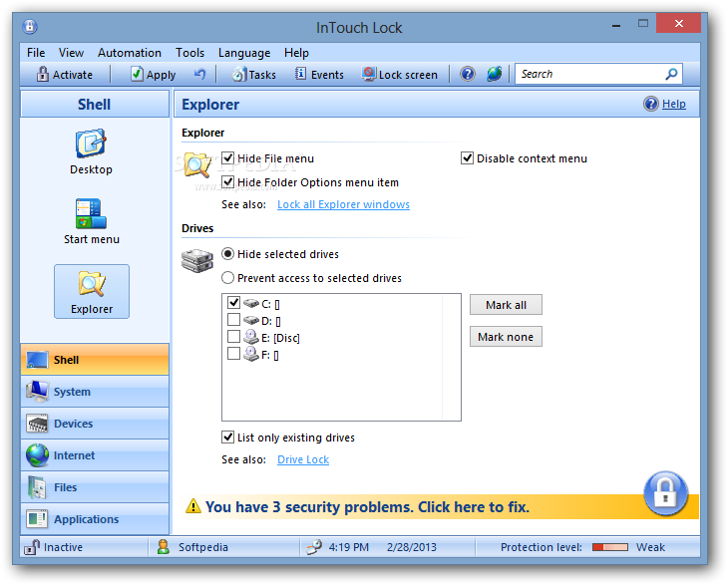Uncheck the C: drive checkbox
Screen dimensions: 728x585
tap(233, 303)
